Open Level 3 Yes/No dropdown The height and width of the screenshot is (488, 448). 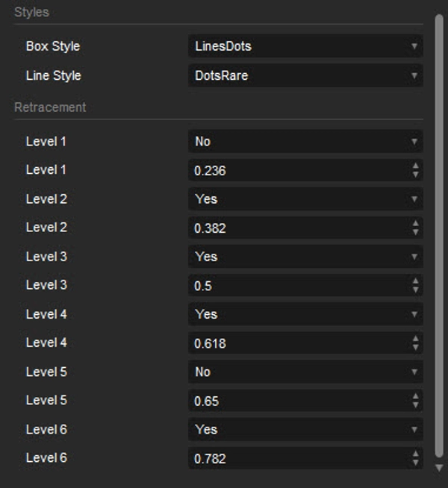[305, 257]
